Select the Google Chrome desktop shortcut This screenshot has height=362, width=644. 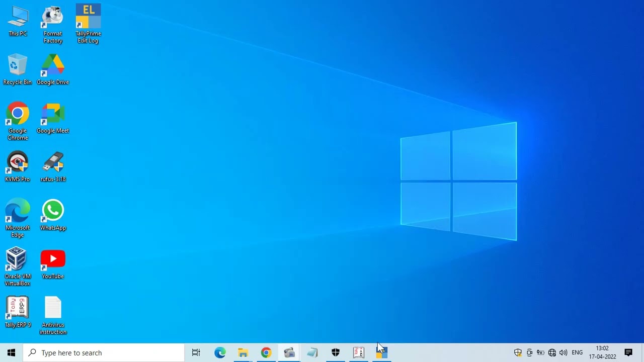(x=18, y=121)
